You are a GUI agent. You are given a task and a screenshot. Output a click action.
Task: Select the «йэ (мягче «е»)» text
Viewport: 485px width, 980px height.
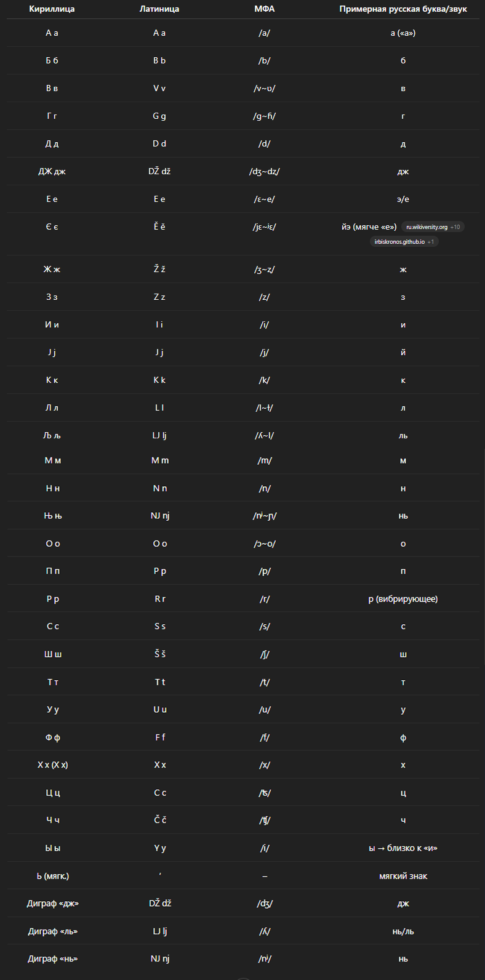tap(369, 227)
